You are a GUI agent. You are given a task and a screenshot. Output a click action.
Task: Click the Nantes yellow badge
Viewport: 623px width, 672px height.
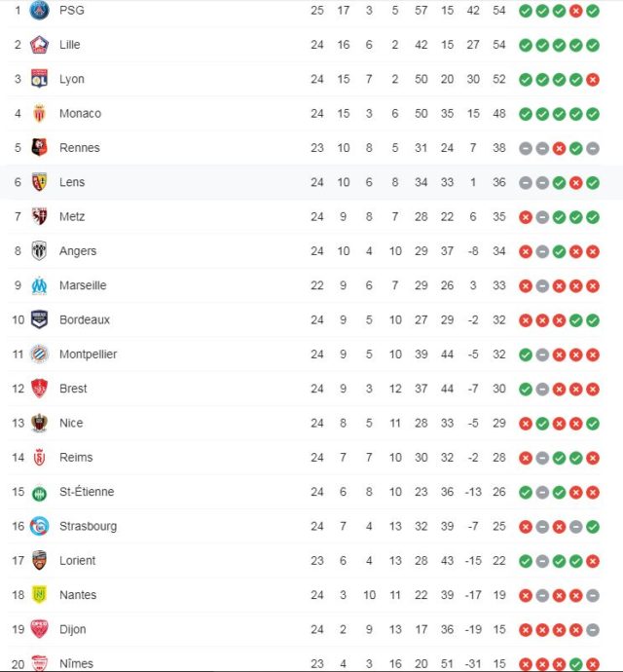click(39, 595)
